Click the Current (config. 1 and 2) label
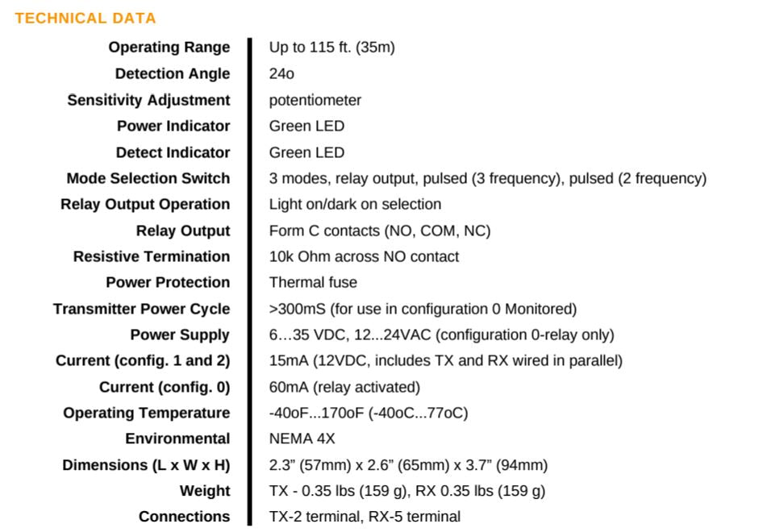Viewport: 767px width, 532px height. point(143,360)
